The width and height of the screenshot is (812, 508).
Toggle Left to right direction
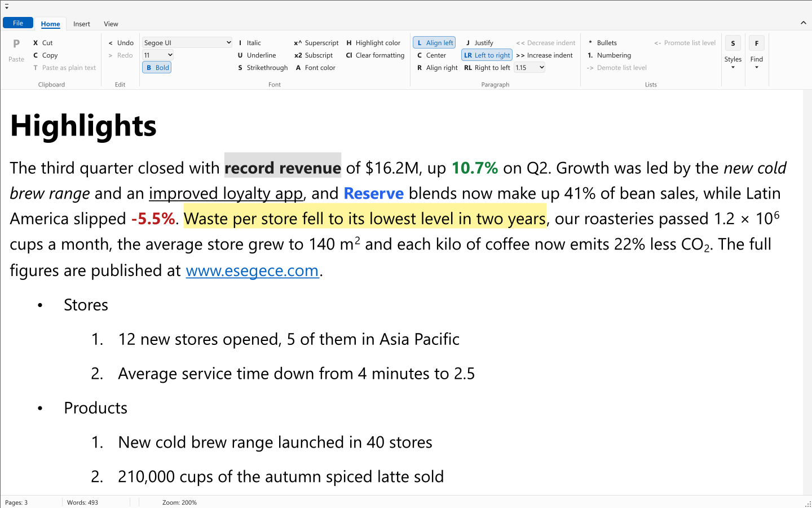coord(487,55)
